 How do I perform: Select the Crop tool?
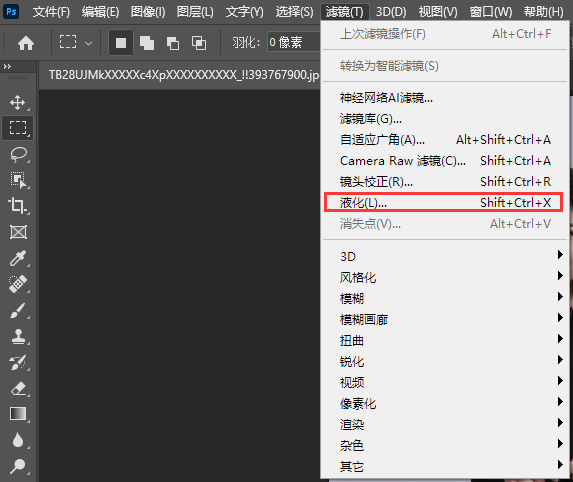click(x=18, y=206)
